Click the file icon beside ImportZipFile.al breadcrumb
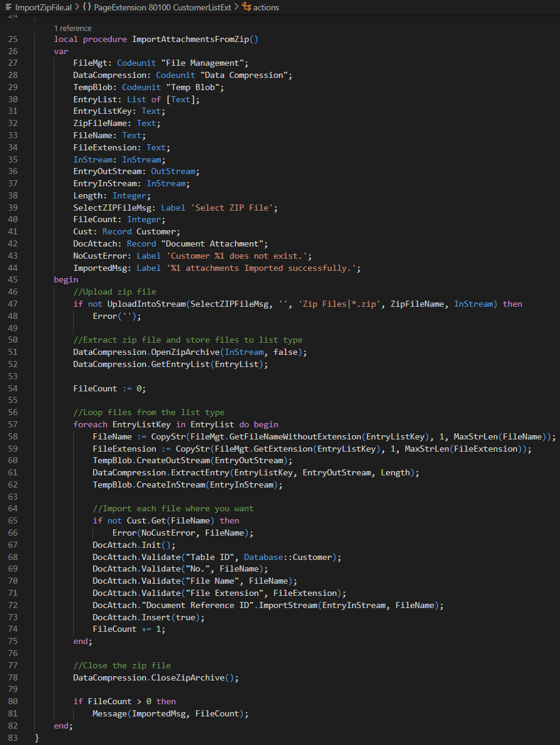 (8, 7)
